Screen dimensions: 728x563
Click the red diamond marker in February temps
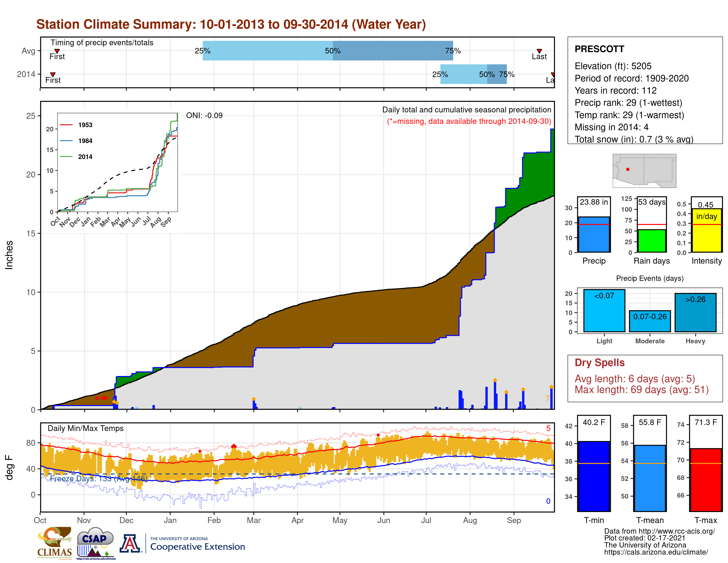(234, 446)
